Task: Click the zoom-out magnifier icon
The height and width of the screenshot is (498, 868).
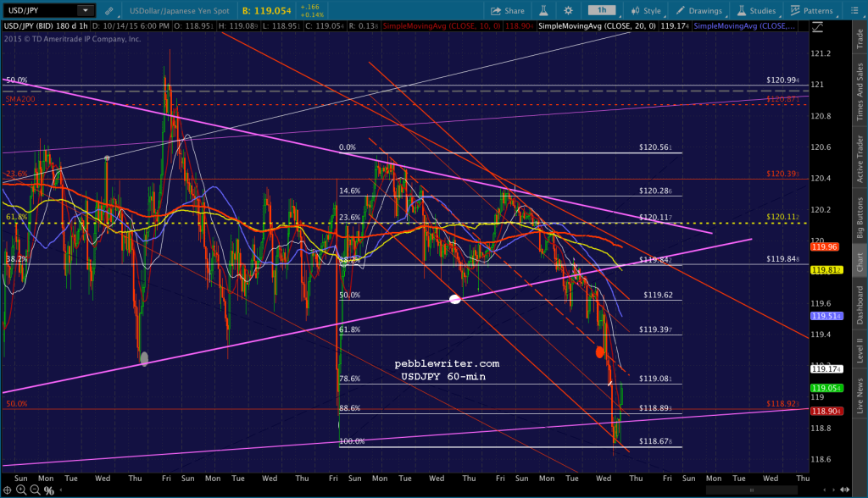Action: 35,490
